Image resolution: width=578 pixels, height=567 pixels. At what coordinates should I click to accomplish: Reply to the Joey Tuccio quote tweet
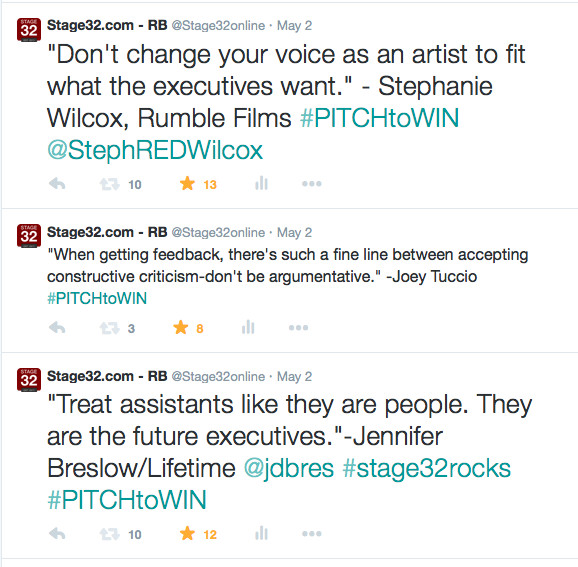(x=57, y=327)
